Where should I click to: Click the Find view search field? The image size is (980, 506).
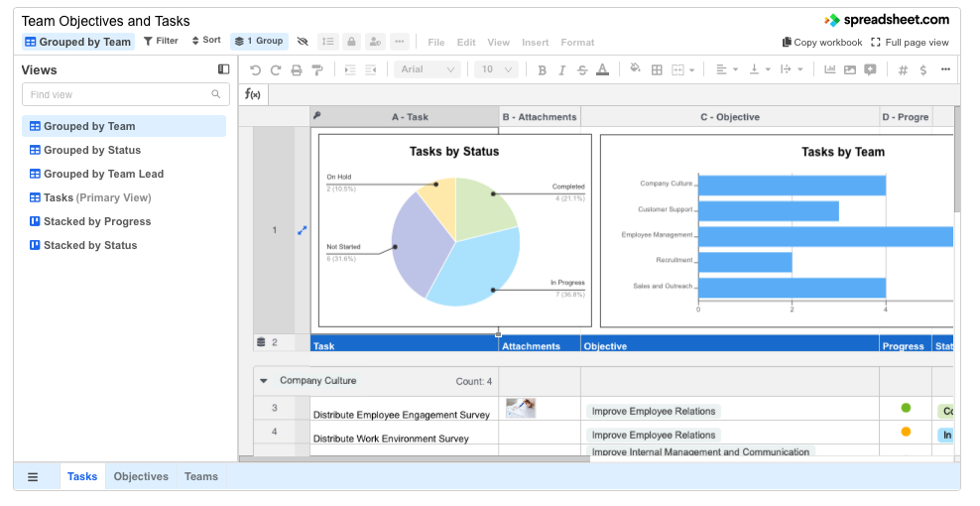click(125, 94)
